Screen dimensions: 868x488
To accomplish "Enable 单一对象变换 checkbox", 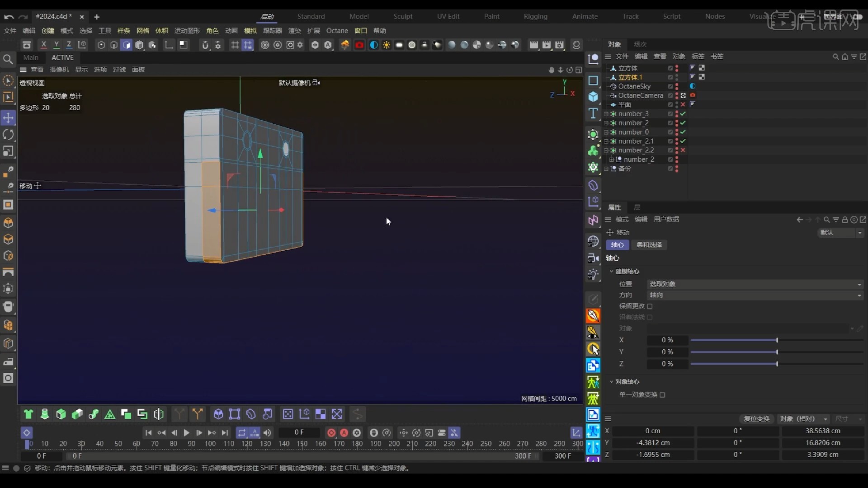I will pyautogui.click(x=662, y=395).
